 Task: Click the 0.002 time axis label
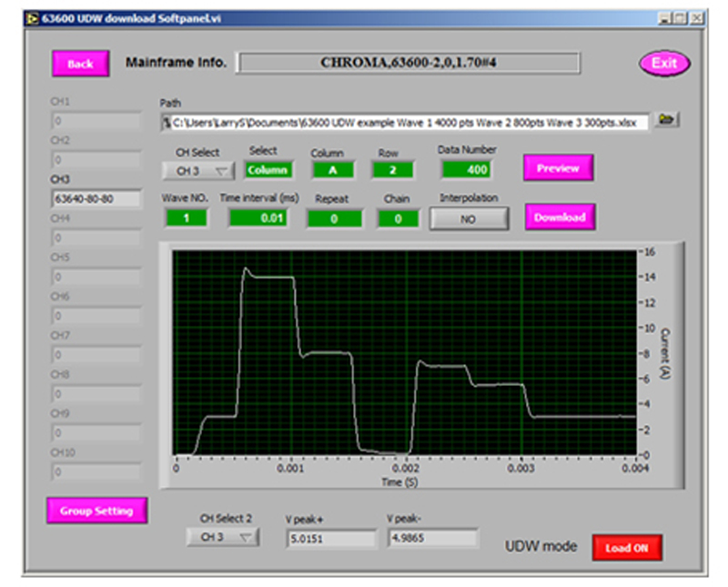406,468
